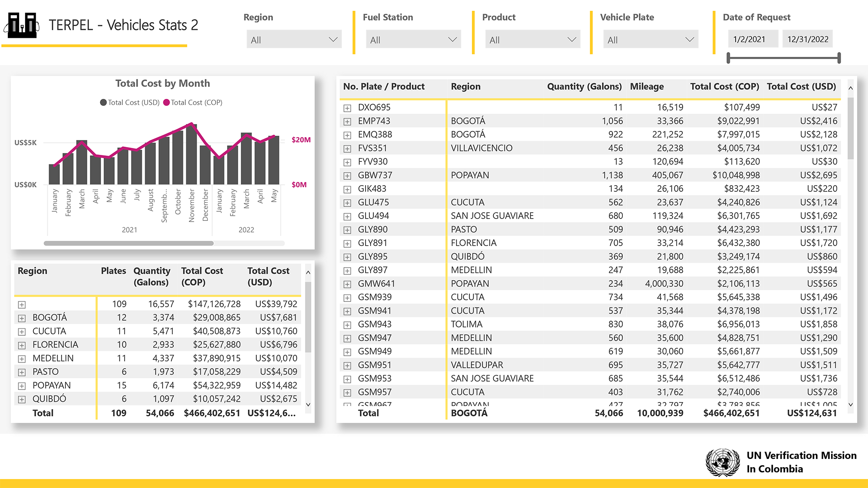
Task: Open the Vehicle Plate filter dropdown
Action: click(651, 39)
